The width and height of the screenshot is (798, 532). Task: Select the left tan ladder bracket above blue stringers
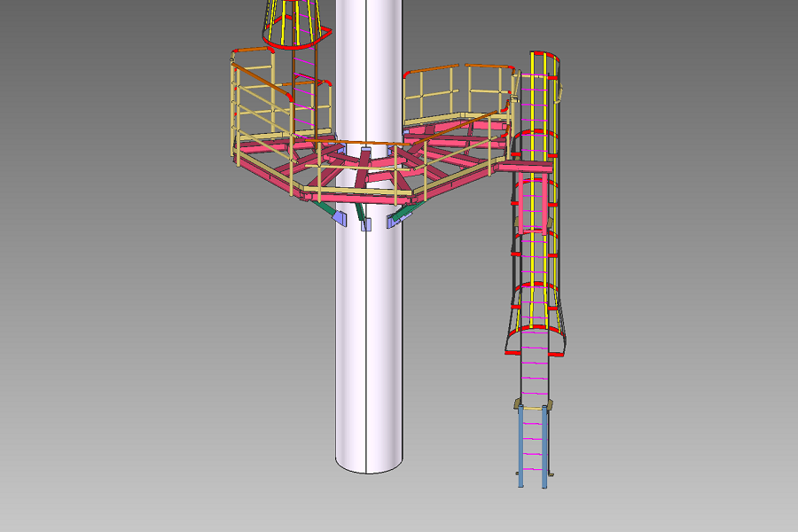tap(520, 405)
